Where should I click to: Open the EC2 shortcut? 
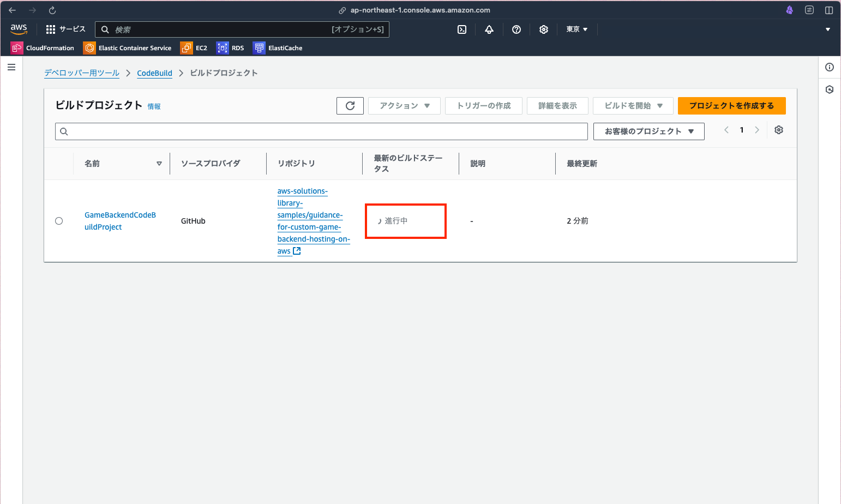tap(194, 48)
